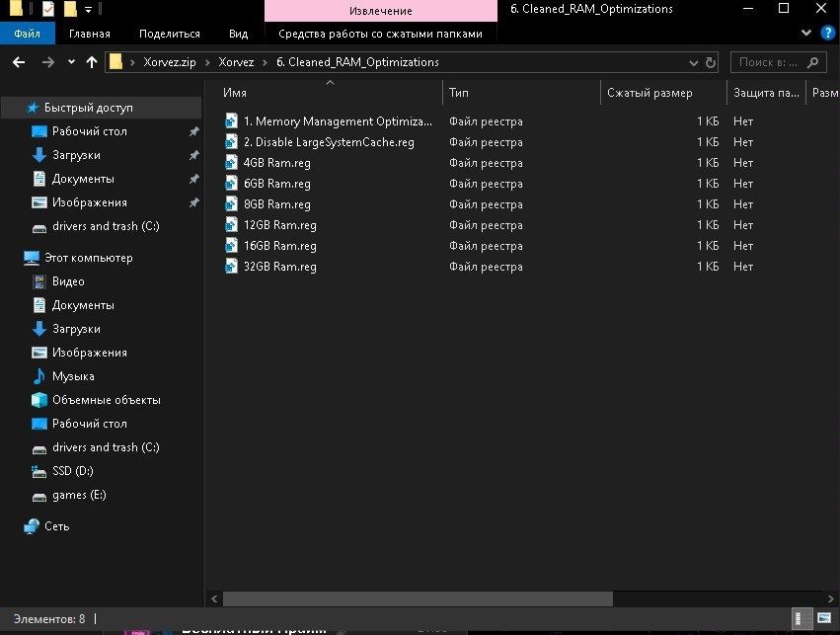840x635 pixels.
Task: Go back with the left arrow
Action: pyautogui.click(x=19, y=62)
